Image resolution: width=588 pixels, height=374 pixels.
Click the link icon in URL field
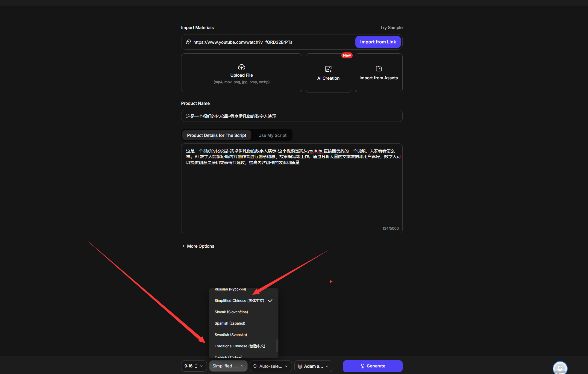[188, 42]
